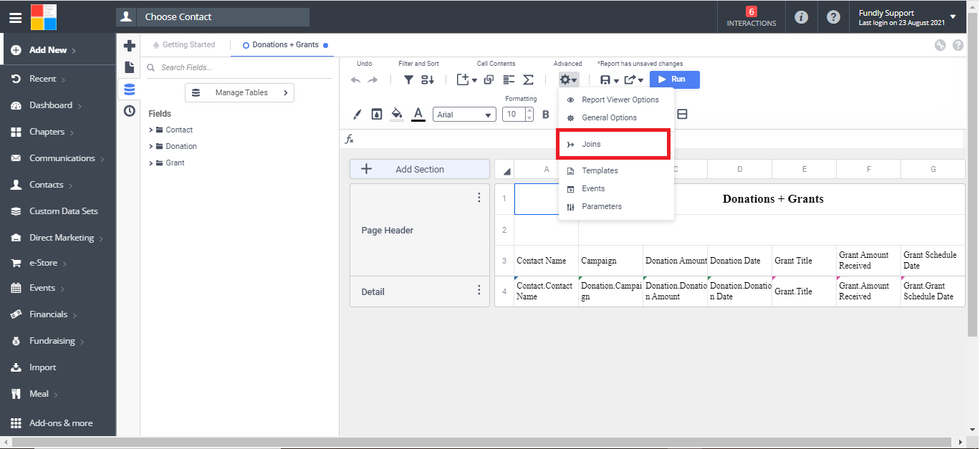Screen dimensions: 980x449
Task: Open the info icon in top bar
Action: pyautogui.click(x=802, y=17)
